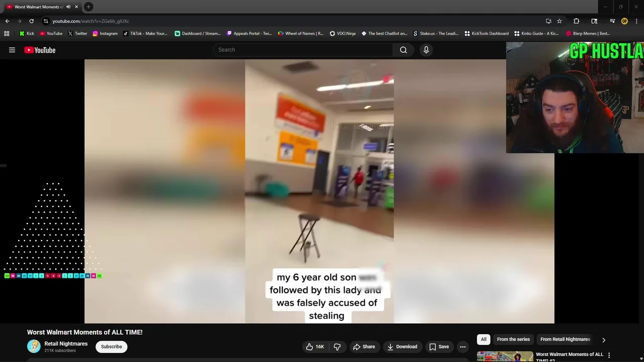Go to YouTube home via logo
This screenshot has height=362, width=644.
point(40,50)
